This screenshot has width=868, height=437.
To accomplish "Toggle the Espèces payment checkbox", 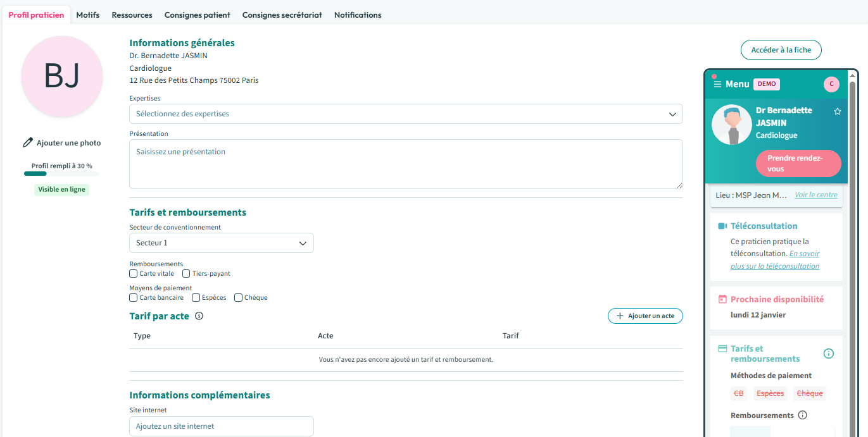I will [x=196, y=298].
